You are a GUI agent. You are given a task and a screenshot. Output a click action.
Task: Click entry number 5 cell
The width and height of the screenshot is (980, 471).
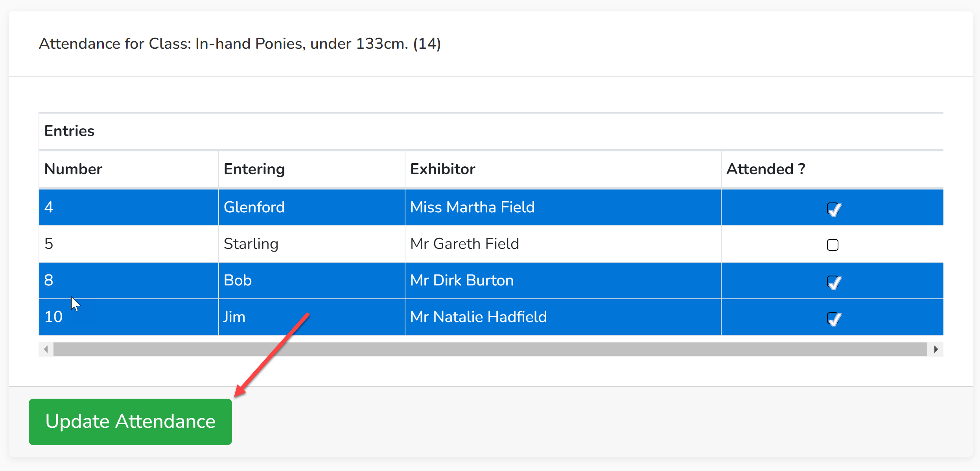click(129, 244)
